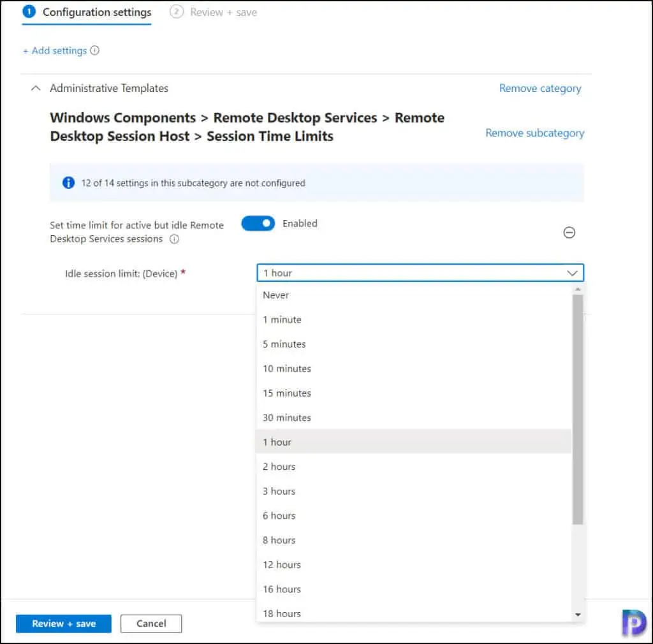Viewport: 653px width, 644px height.
Task: Choose 6 hours from dropdown list
Action: tap(413, 516)
